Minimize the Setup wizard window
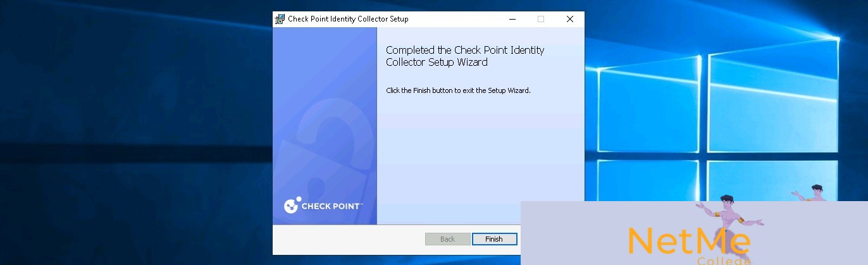Image resolution: width=868 pixels, height=265 pixels. [x=511, y=19]
